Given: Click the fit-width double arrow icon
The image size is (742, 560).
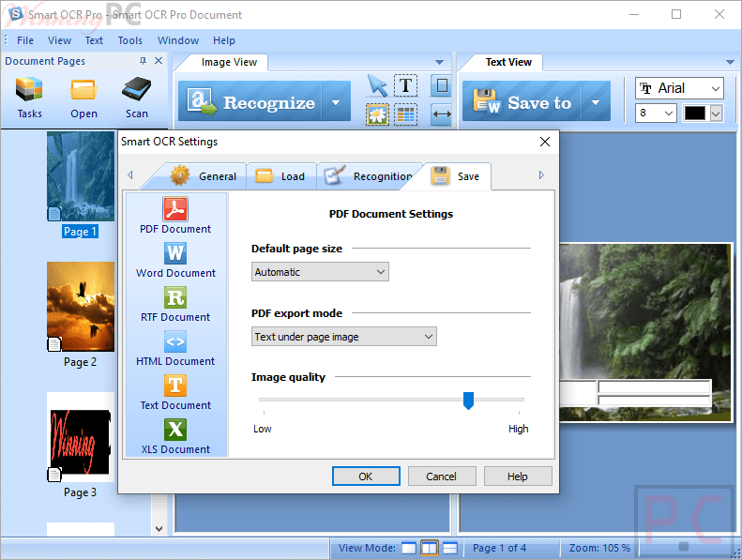Looking at the screenshot, I should coord(442,114).
